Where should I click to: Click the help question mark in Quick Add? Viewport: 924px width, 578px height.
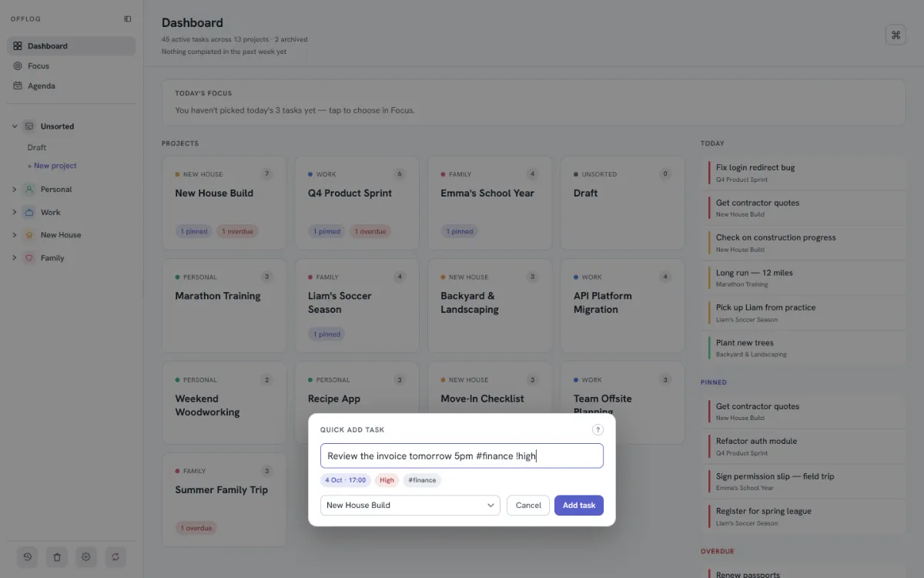(598, 430)
